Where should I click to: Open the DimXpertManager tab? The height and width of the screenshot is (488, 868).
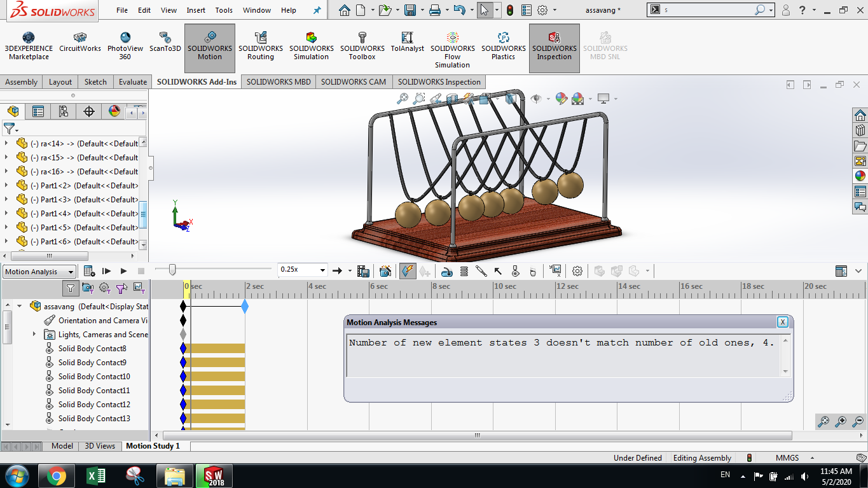[x=89, y=111]
